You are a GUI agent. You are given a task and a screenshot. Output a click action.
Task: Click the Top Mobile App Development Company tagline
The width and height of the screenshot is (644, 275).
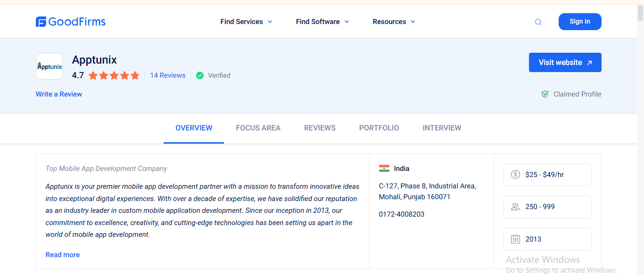pos(107,169)
